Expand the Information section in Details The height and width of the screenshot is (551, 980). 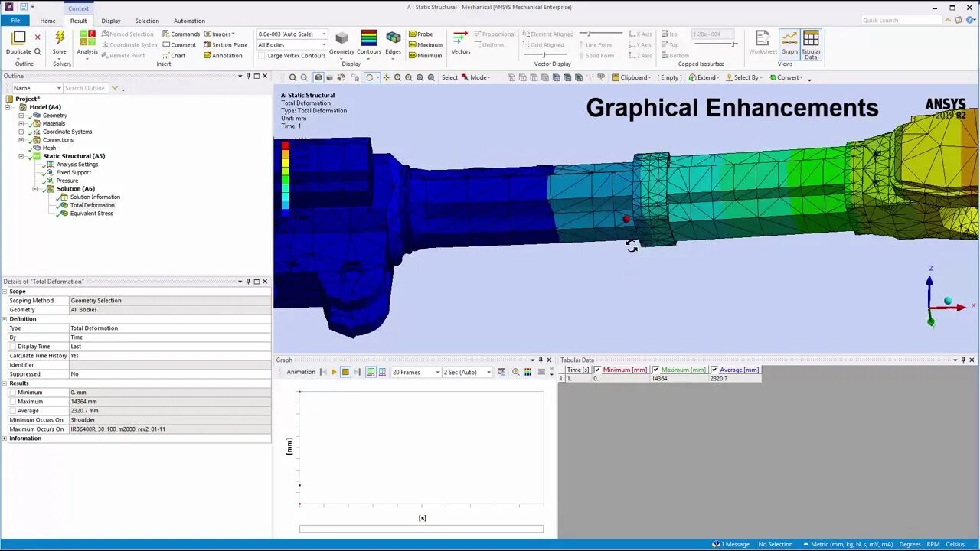(5, 439)
